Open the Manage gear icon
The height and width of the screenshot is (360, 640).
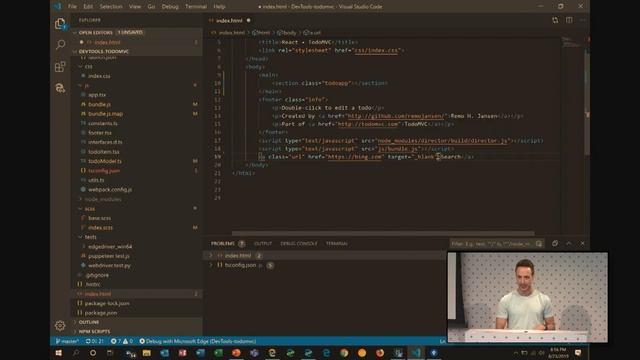pos(60,325)
